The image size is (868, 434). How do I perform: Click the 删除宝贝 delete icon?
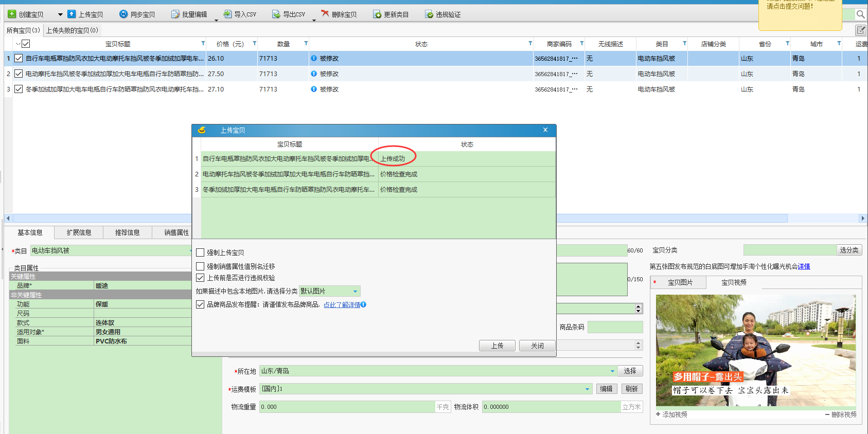point(325,14)
